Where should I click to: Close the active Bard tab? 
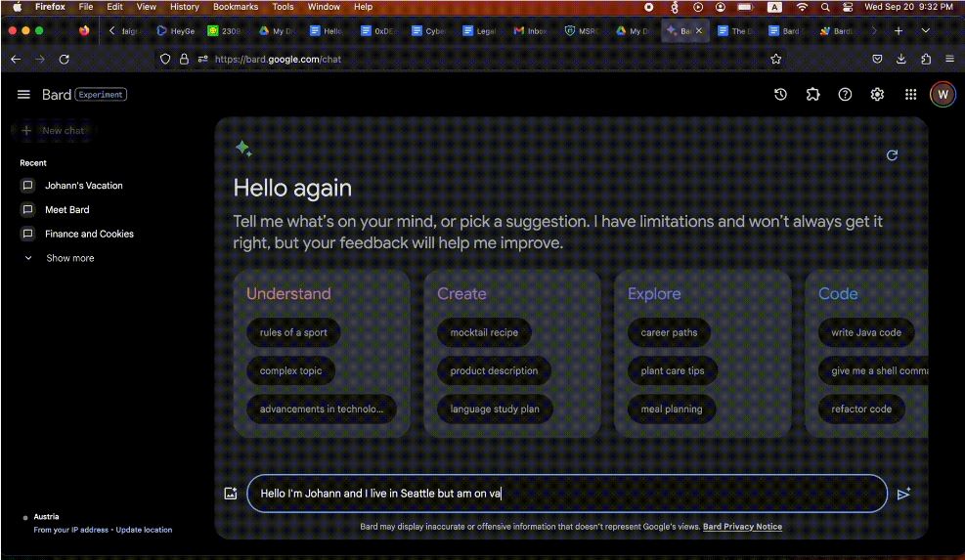[x=698, y=30]
